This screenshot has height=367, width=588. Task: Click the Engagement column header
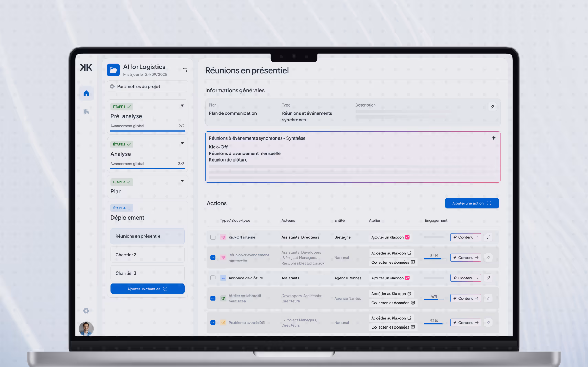click(436, 221)
